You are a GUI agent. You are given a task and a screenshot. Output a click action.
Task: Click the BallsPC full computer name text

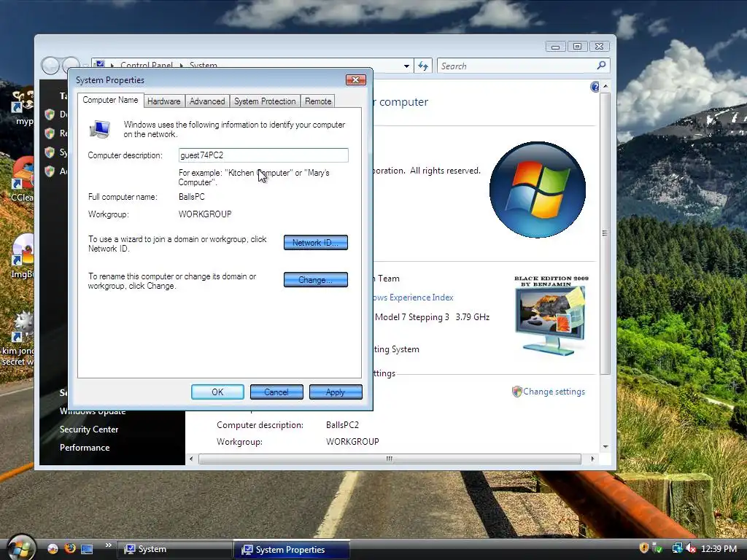(192, 197)
